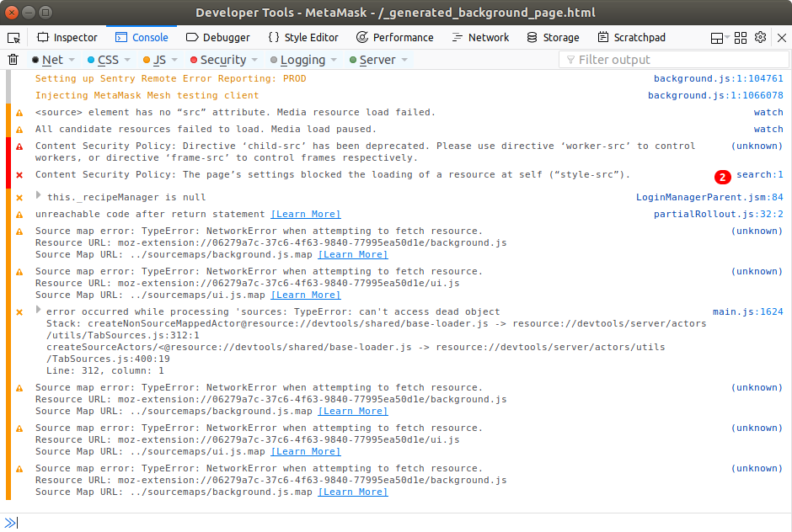The width and height of the screenshot is (792, 532).
Task: Open the Security filter dropdown arrow
Action: (254, 60)
